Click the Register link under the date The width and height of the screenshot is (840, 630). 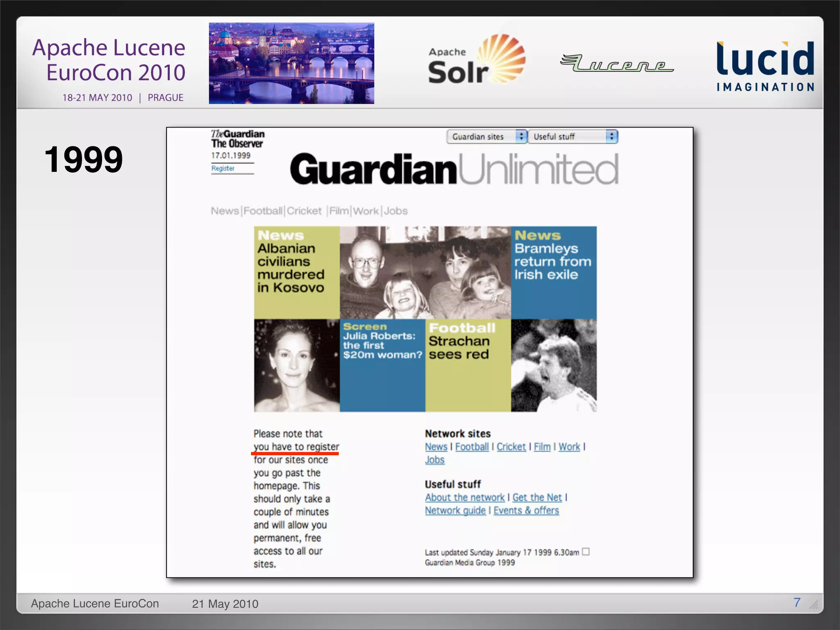(223, 168)
